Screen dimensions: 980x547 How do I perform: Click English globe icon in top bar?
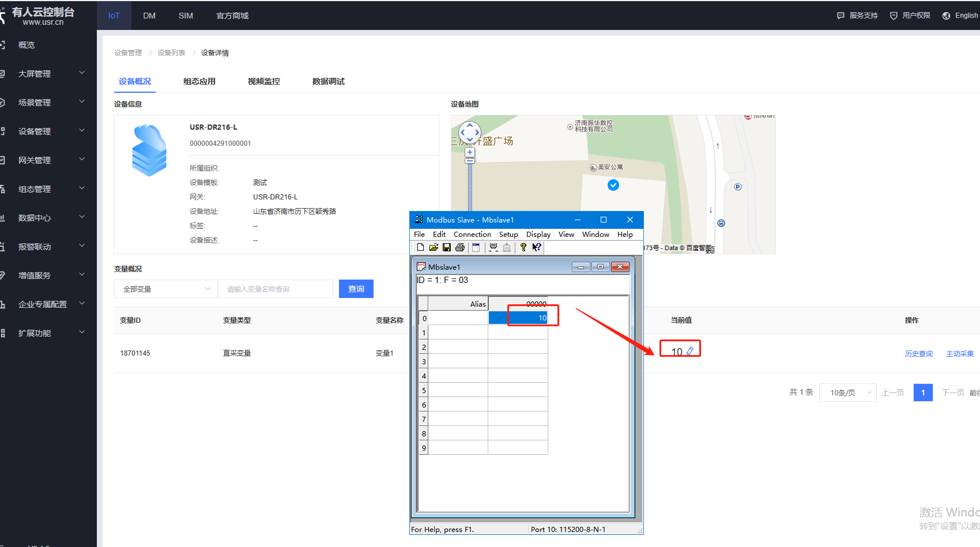point(946,16)
